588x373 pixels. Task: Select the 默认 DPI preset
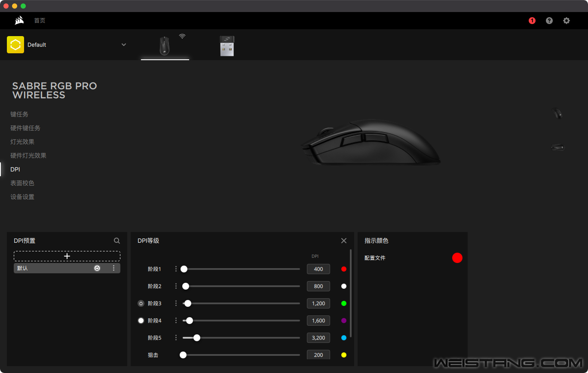point(67,268)
